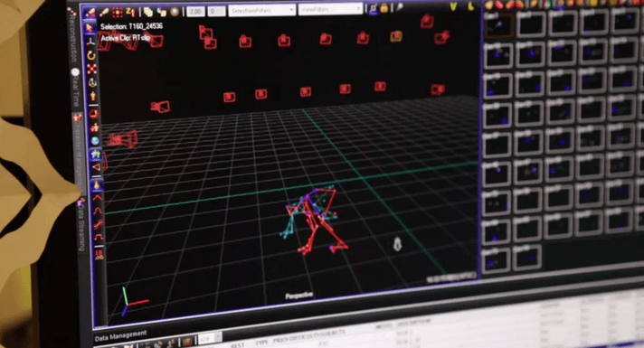Click the red triangle icon in side toolbar
Screen dimensions: 644x348
tap(96, 167)
